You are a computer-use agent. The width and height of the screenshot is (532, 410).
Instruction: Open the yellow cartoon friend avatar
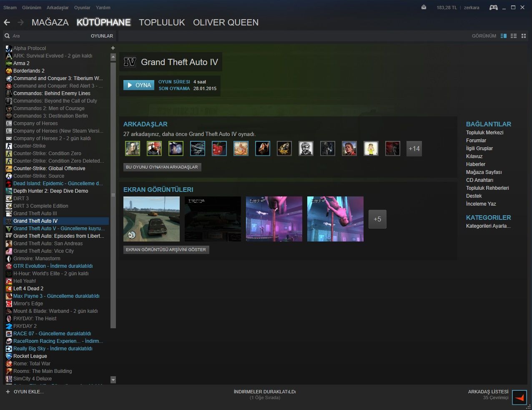(371, 148)
